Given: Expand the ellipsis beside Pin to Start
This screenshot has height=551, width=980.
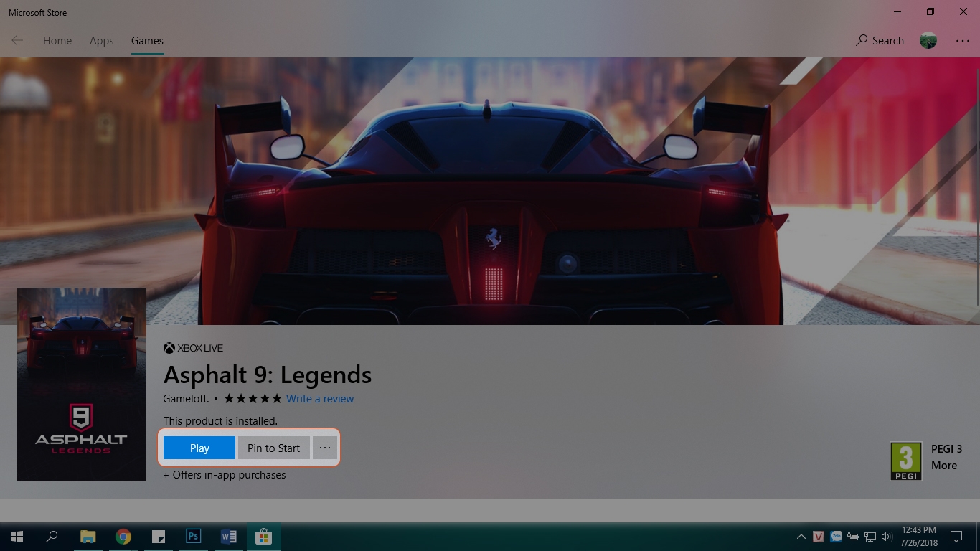Looking at the screenshot, I should point(325,448).
